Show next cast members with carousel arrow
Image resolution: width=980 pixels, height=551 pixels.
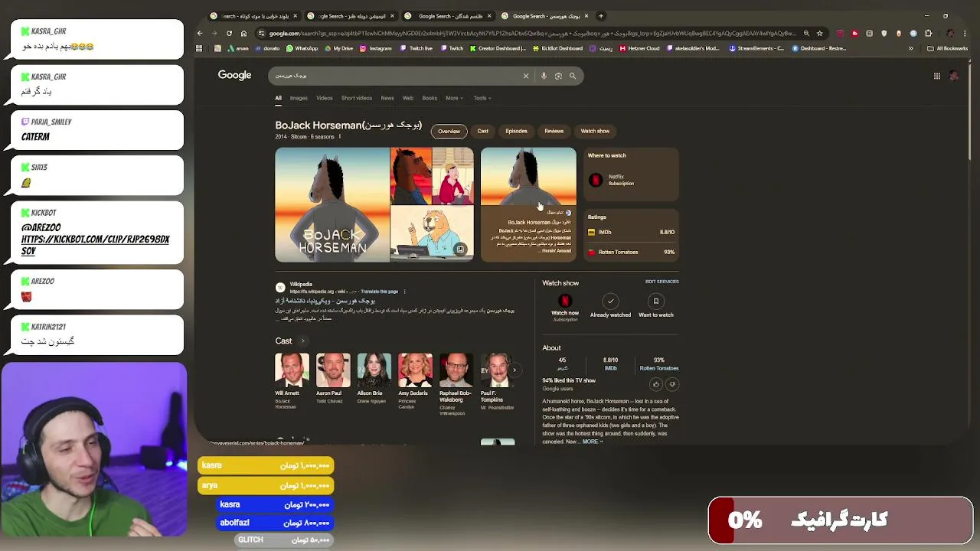[514, 370]
